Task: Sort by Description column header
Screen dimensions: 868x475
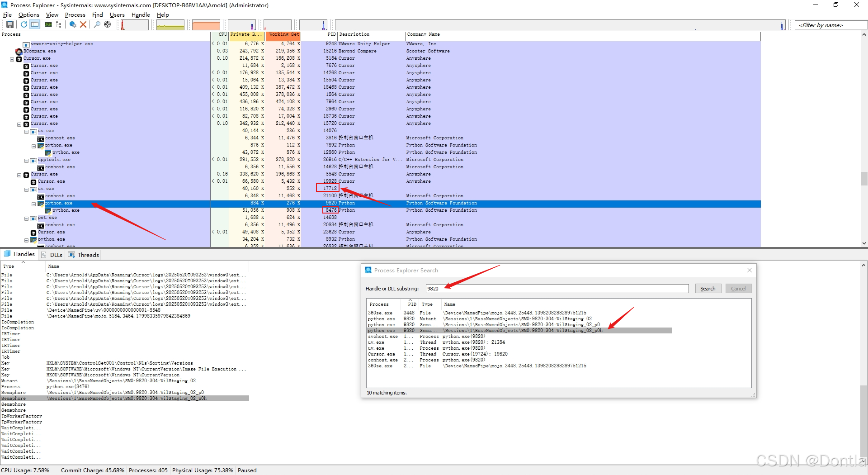Action: [x=372, y=34]
